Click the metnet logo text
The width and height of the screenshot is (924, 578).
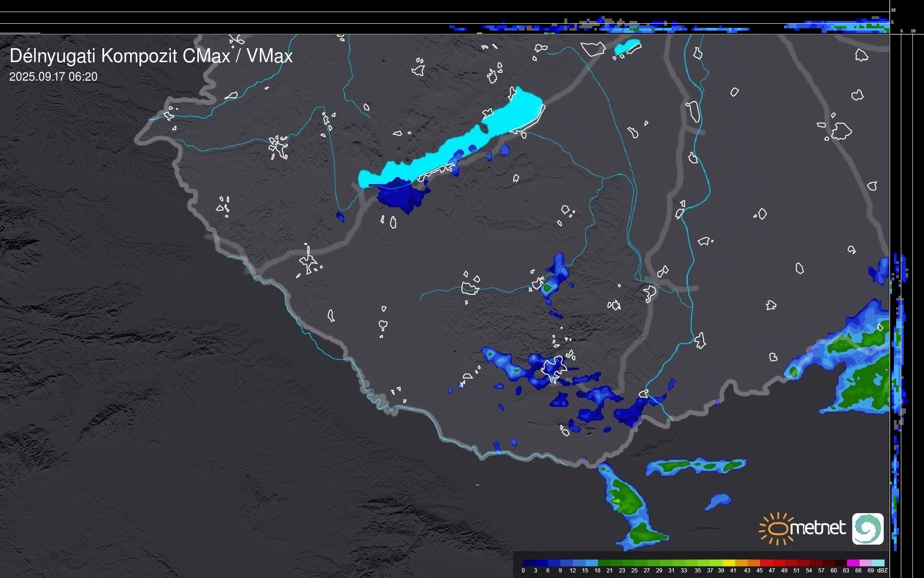(817, 528)
